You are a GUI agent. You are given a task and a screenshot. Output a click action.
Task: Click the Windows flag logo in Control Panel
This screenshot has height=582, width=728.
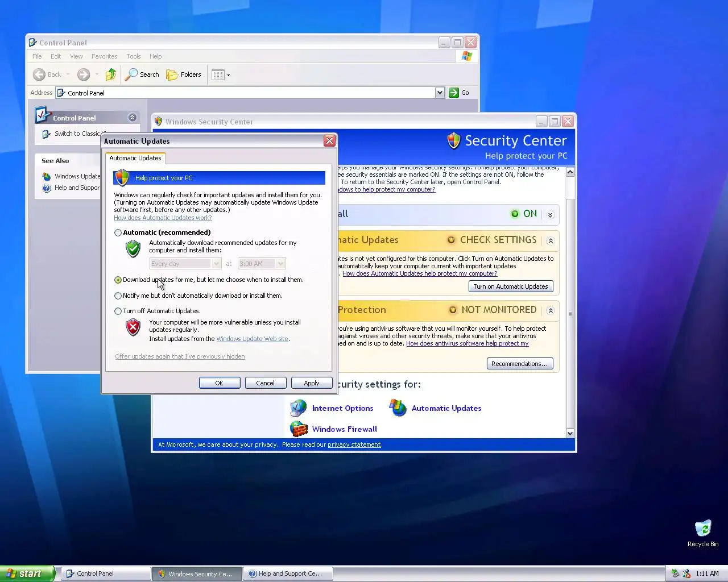467,56
